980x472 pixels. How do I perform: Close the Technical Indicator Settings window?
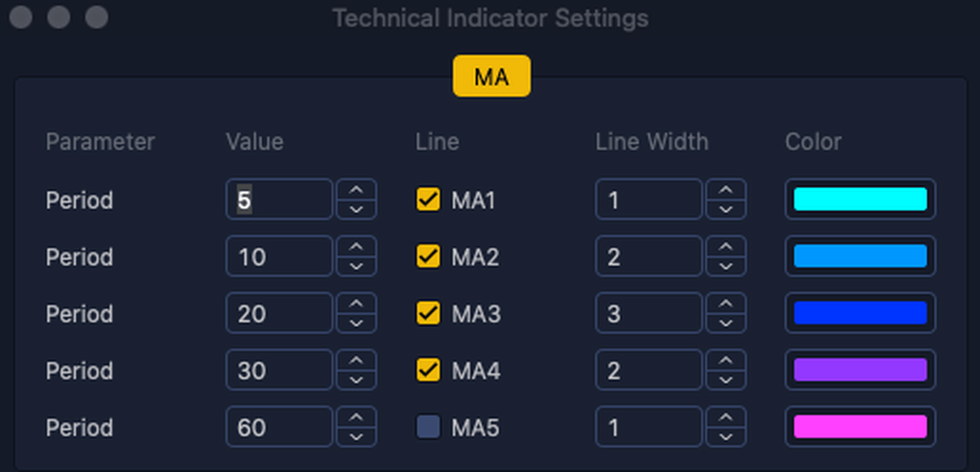(x=21, y=17)
